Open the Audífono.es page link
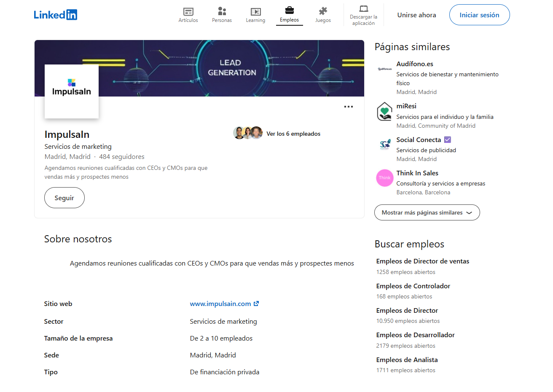 coord(415,64)
